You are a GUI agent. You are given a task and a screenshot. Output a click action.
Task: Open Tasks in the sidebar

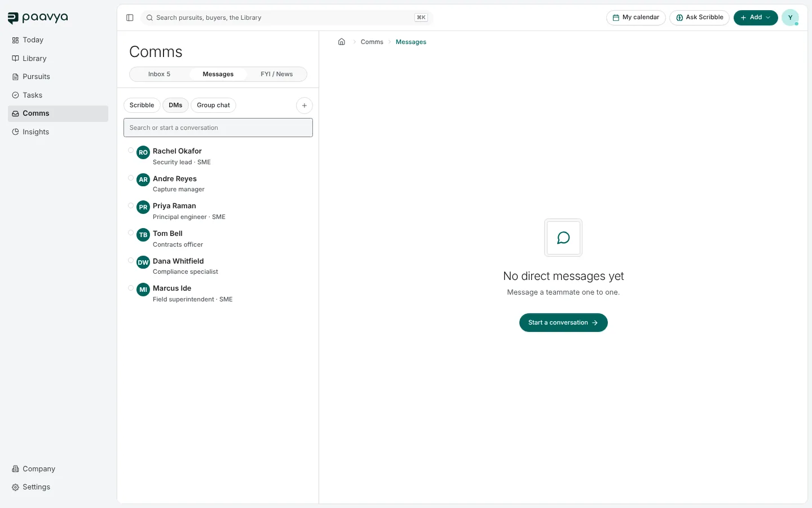[58, 95]
